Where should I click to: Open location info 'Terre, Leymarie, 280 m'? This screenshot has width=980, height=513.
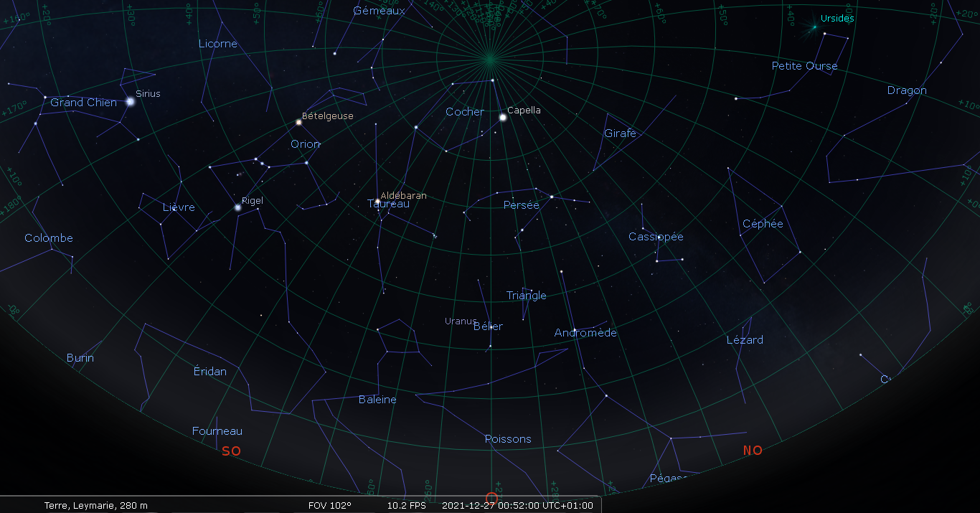pyautogui.click(x=96, y=505)
